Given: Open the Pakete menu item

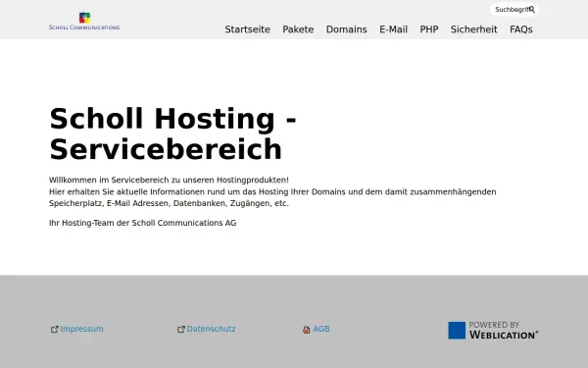Looking at the screenshot, I should click(x=298, y=29).
